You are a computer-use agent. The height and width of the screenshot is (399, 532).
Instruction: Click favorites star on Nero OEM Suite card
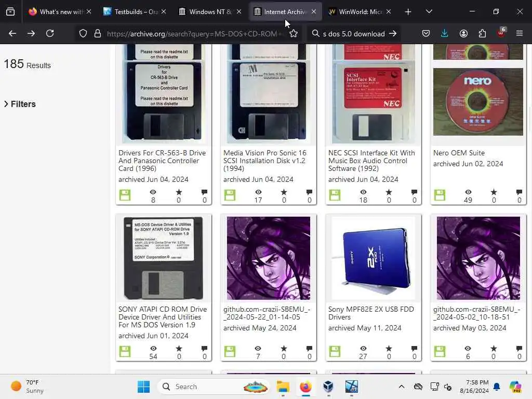click(x=494, y=192)
